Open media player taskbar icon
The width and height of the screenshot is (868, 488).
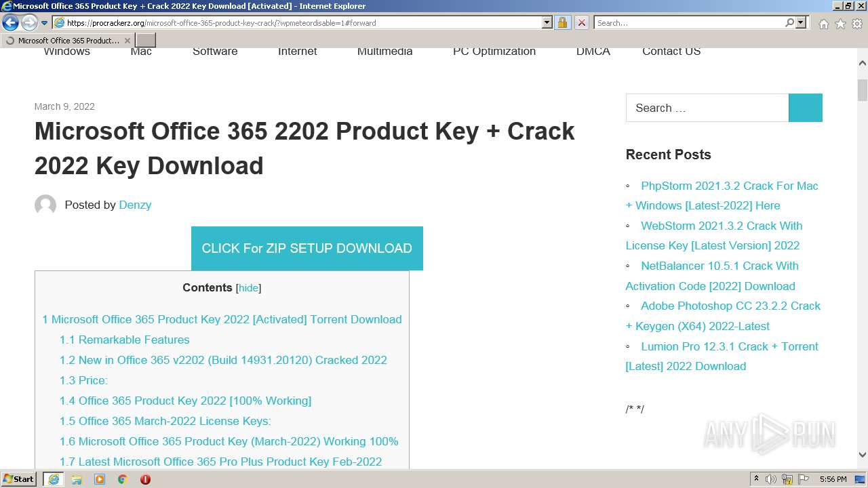click(x=100, y=479)
